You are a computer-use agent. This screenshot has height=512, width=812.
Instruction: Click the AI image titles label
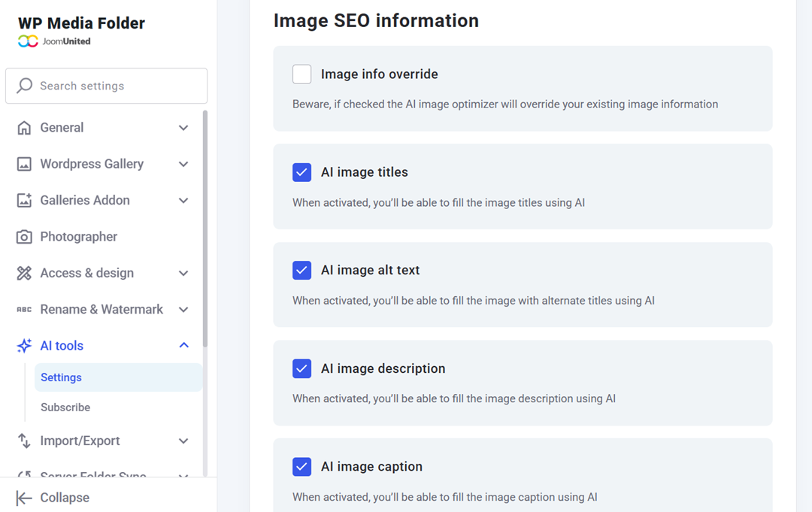[x=364, y=172]
